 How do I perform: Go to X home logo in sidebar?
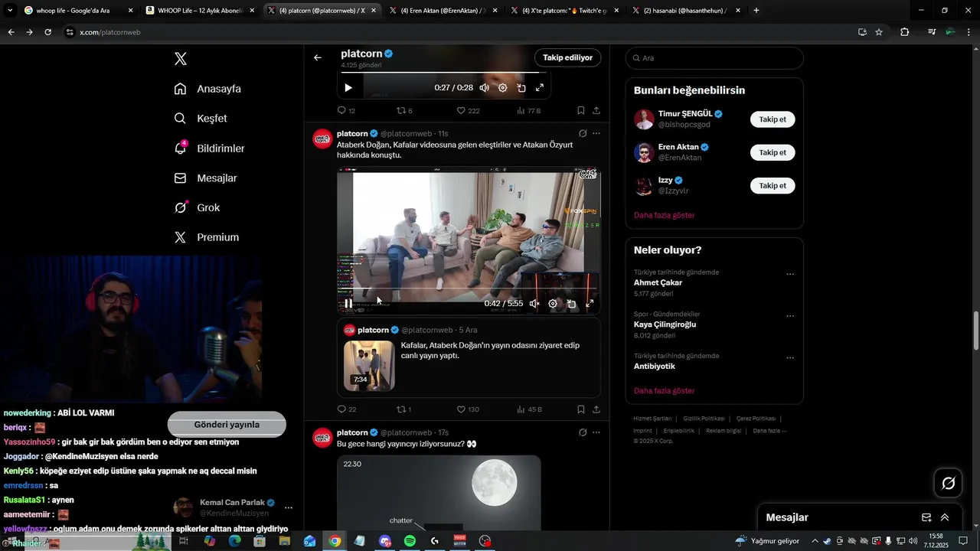coord(180,59)
